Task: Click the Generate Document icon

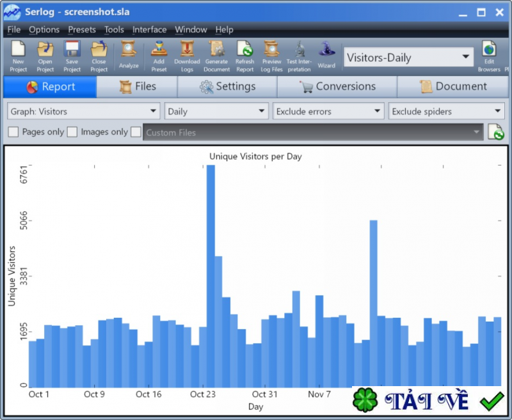Action: (x=217, y=56)
